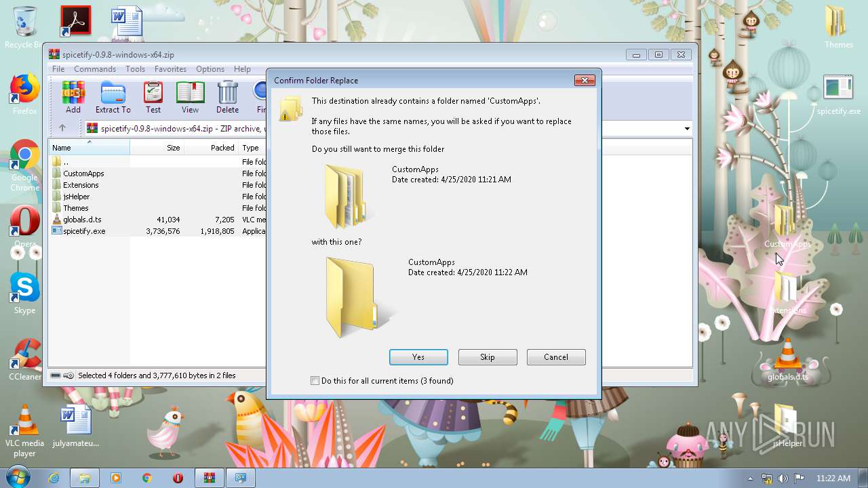The height and width of the screenshot is (488, 868).
Task: Click the Extract To toolbar icon
Action: coord(113,97)
